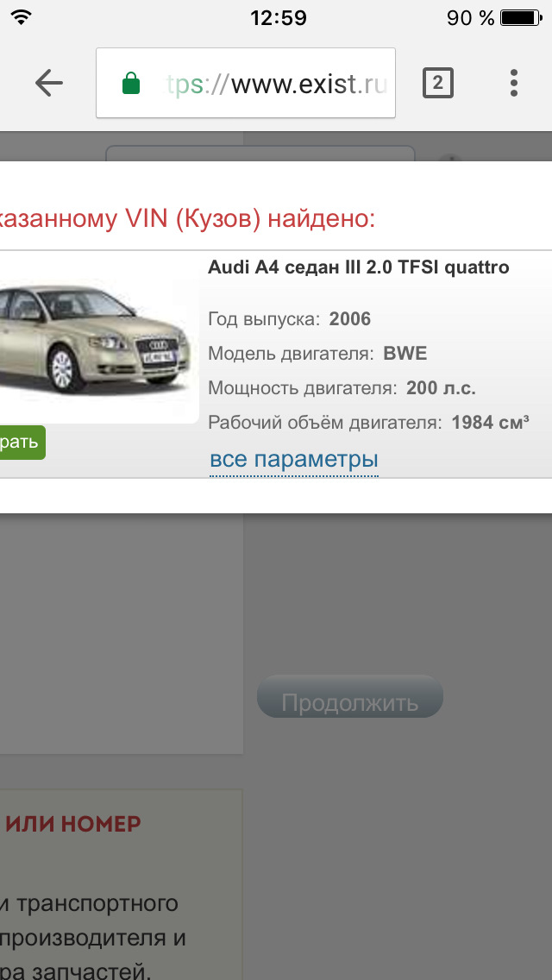Tap the green padlock security icon

coord(130,83)
